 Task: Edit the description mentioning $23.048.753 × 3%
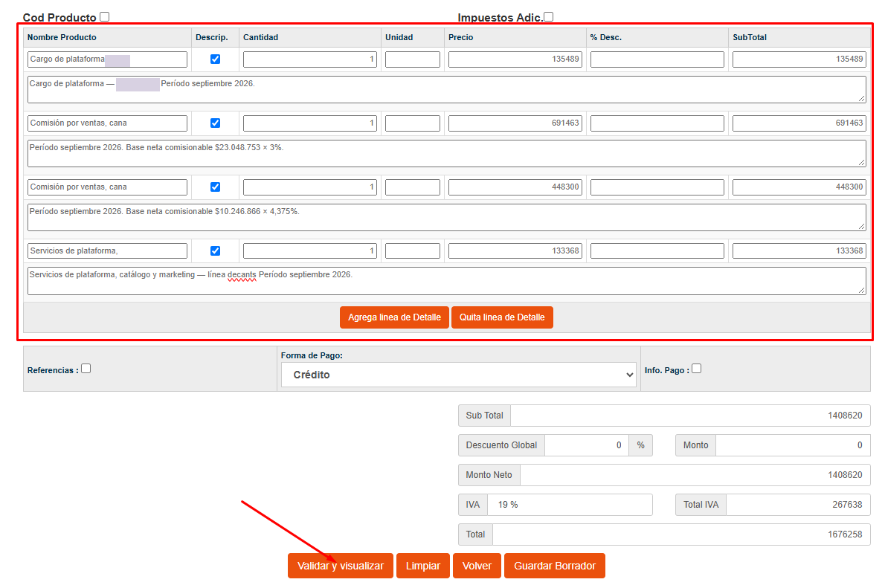point(446,153)
